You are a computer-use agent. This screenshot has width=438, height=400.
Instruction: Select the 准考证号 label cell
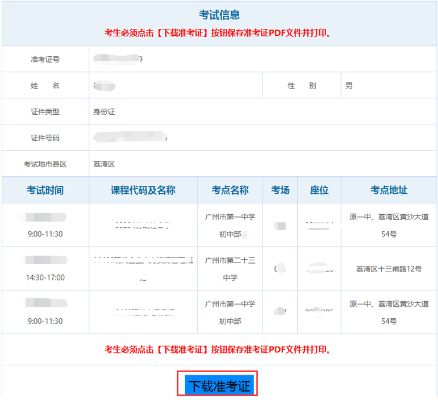click(x=45, y=59)
